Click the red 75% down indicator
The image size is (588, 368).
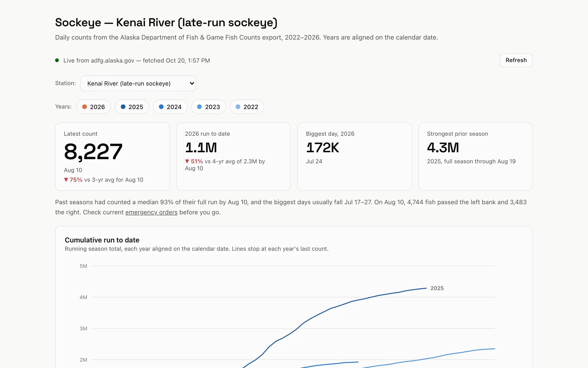73,180
